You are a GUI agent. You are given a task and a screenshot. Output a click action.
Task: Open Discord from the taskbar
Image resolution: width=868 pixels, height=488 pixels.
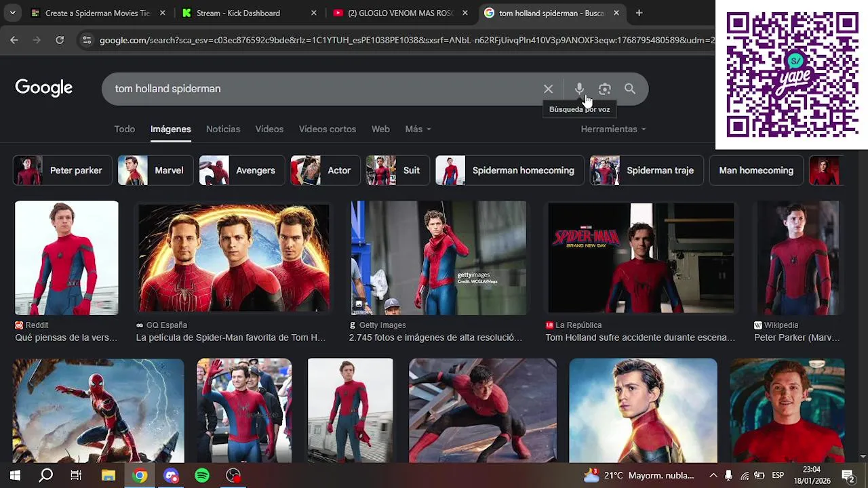171,476
